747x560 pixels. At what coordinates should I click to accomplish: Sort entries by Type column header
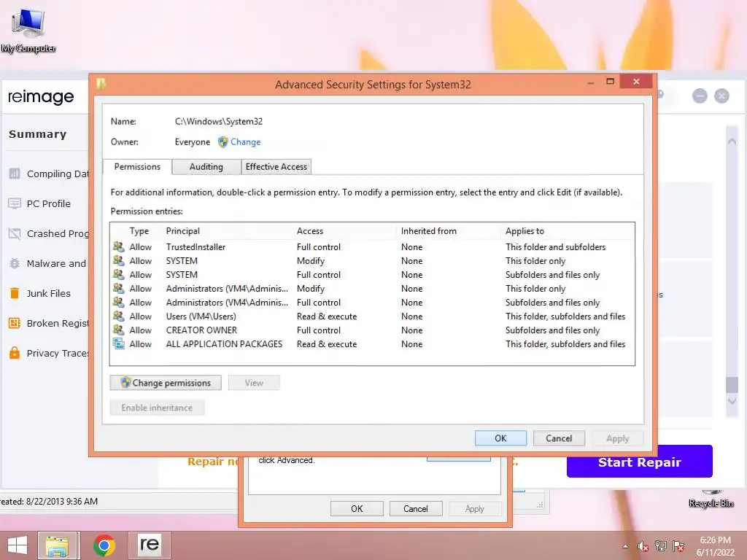[x=139, y=231]
